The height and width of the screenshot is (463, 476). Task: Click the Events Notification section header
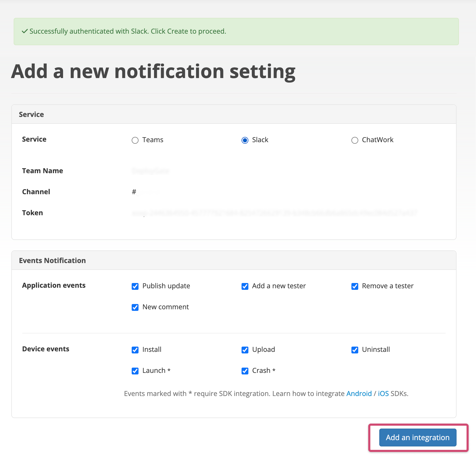52,260
